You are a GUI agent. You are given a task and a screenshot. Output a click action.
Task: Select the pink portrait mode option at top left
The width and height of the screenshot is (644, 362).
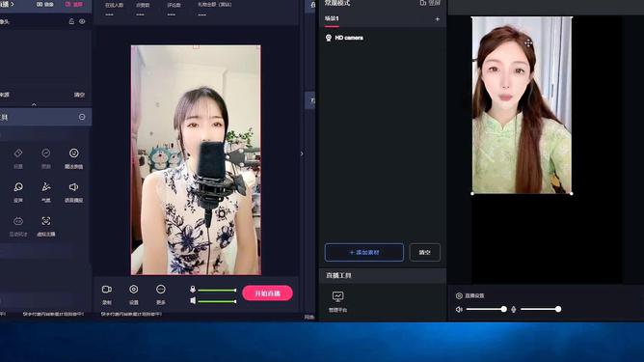pos(74,4)
